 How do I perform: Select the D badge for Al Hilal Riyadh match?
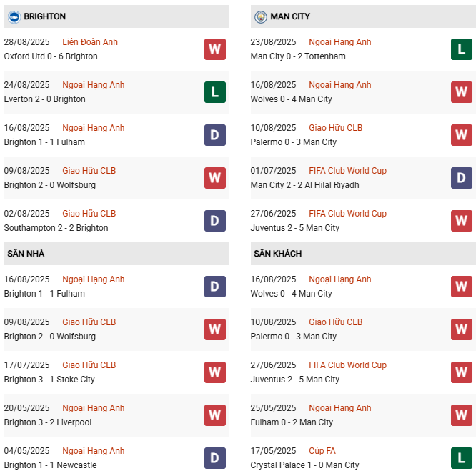[462, 178]
